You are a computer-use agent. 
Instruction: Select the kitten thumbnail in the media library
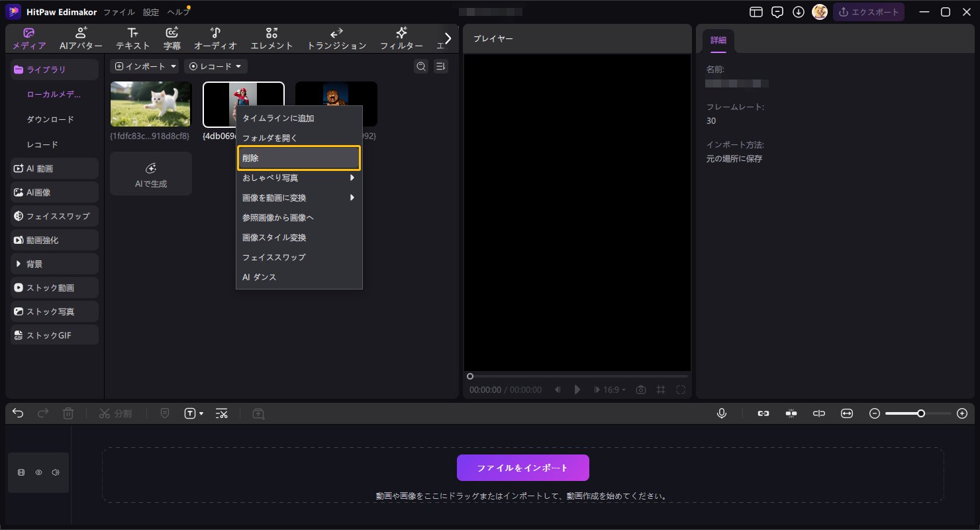pos(150,104)
